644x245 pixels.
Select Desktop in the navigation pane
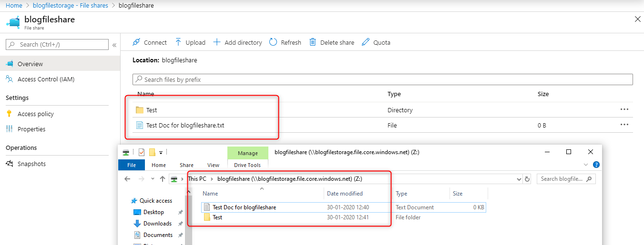tap(153, 212)
